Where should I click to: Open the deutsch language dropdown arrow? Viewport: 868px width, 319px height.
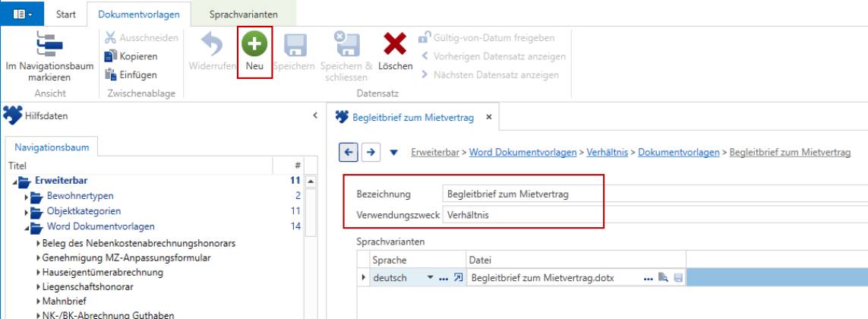click(x=430, y=278)
